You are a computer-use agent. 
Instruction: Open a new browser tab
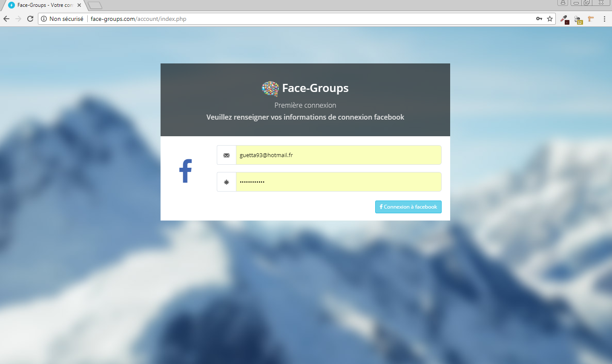click(x=95, y=6)
